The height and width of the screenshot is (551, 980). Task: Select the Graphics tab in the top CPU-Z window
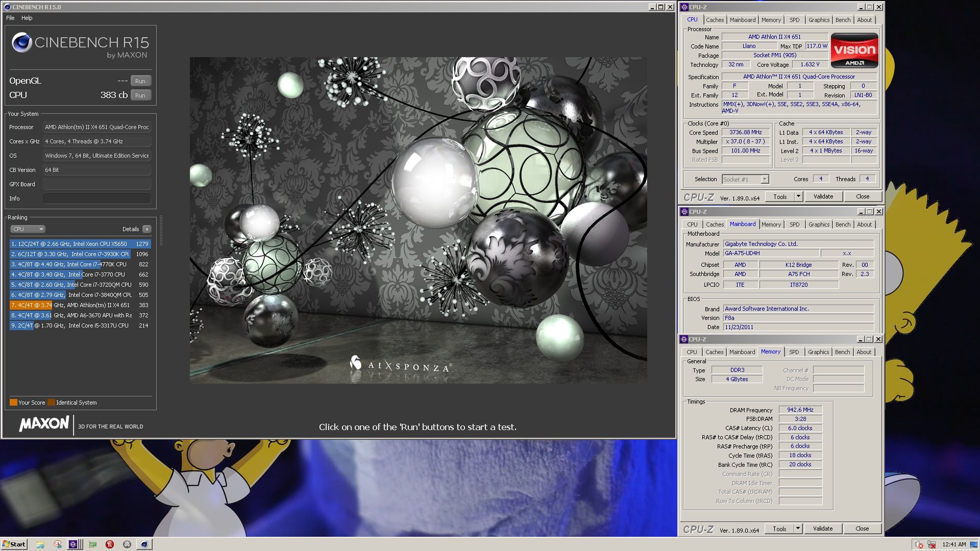[819, 20]
